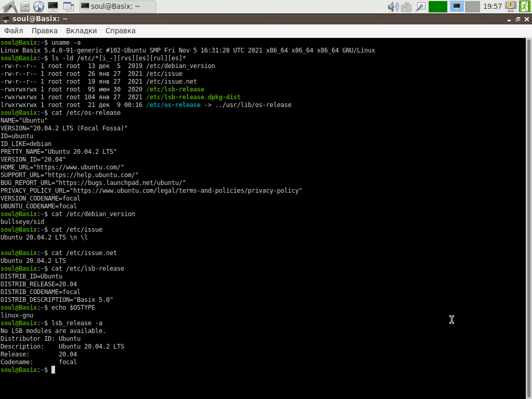The image size is (532, 399).
Task: Click UBUNTU_CODENAME=focal line
Action: point(38,206)
